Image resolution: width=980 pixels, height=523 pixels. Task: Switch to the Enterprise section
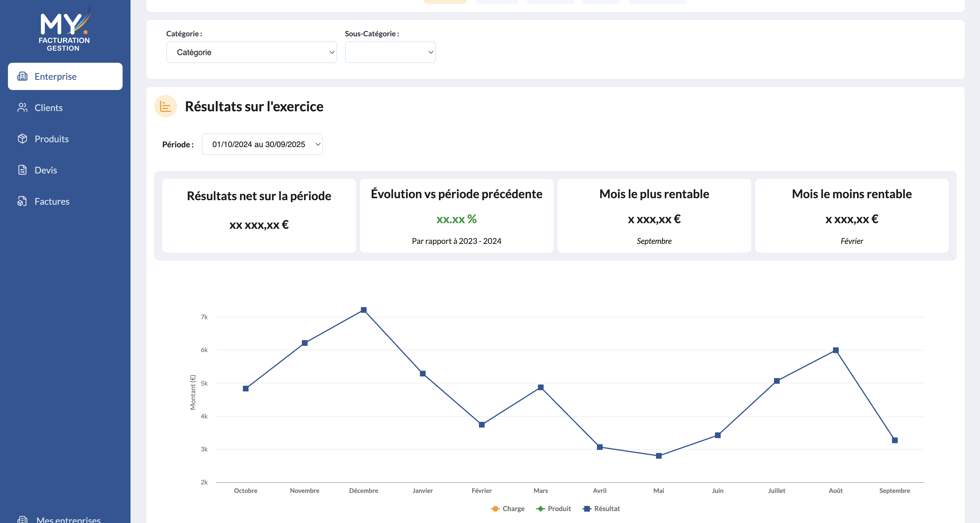pyautogui.click(x=55, y=76)
